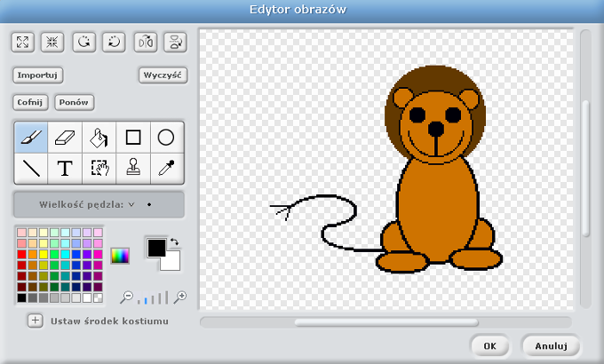Select the Stamp tool
604x364 pixels.
(133, 169)
